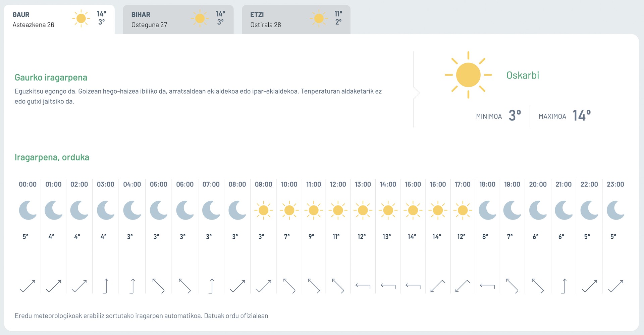Click the wind arrow under 03:00
The height and width of the screenshot is (335, 644).
(x=106, y=286)
